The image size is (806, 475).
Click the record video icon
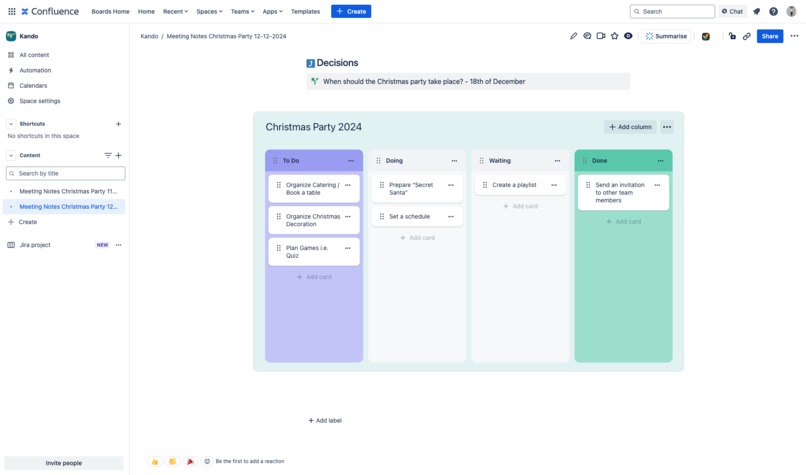pyautogui.click(x=600, y=36)
